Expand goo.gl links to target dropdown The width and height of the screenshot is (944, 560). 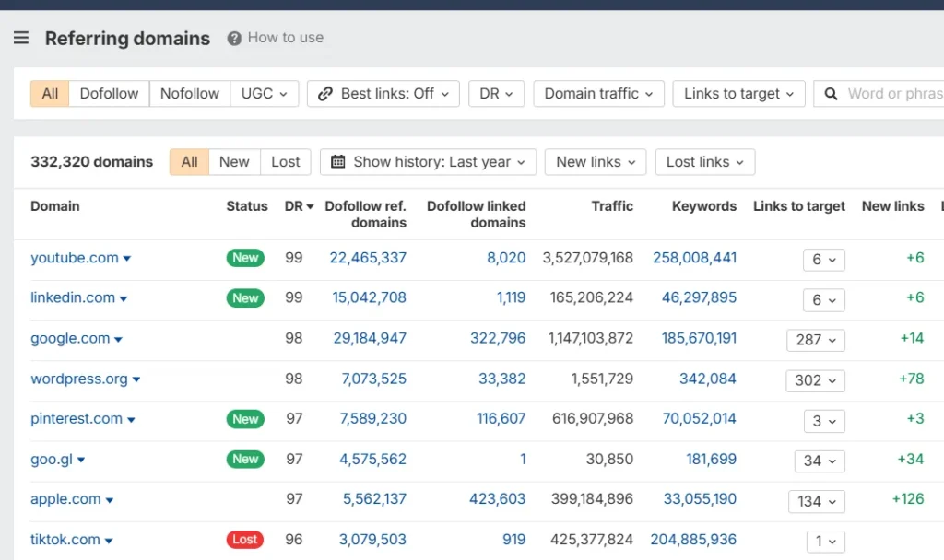[x=820, y=461]
